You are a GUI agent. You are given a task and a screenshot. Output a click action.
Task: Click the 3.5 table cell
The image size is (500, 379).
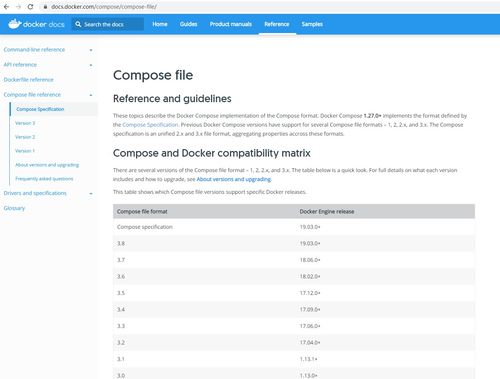121,293
